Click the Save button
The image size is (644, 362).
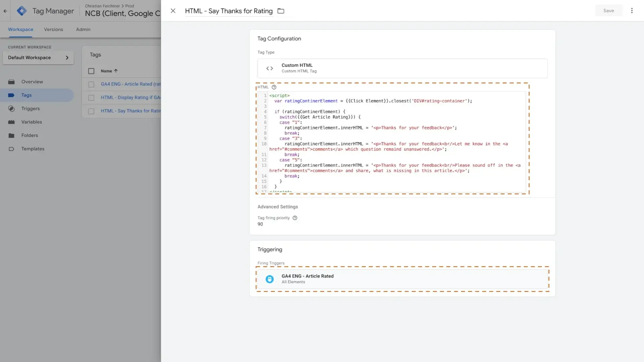(x=608, y=11)
